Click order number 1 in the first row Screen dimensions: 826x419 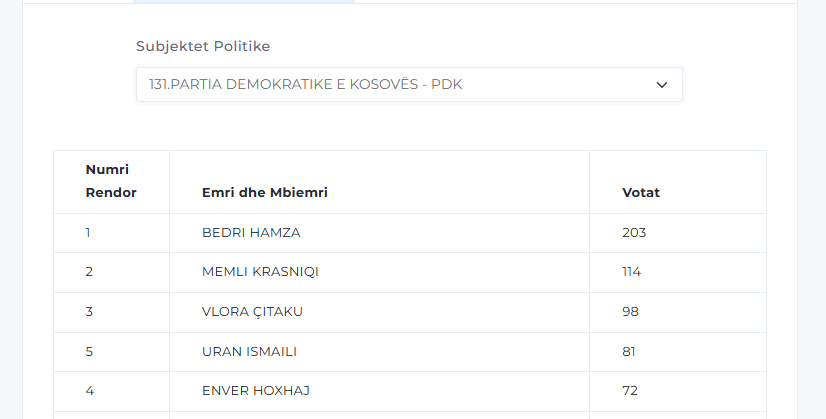[88, 233]
